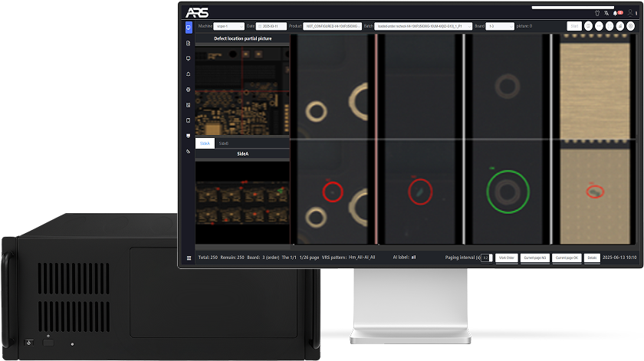Expand the Product dropdown
This screenshot has height=361, width=644.
coord(332,26)
